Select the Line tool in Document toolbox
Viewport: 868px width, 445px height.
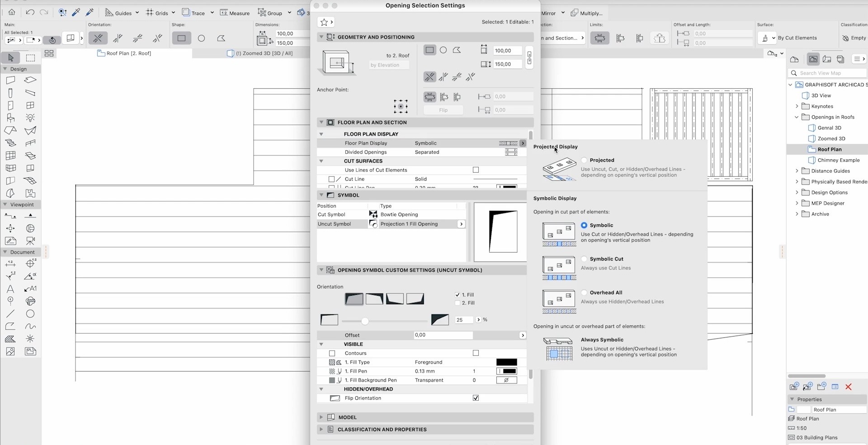[x=10, y=314]
